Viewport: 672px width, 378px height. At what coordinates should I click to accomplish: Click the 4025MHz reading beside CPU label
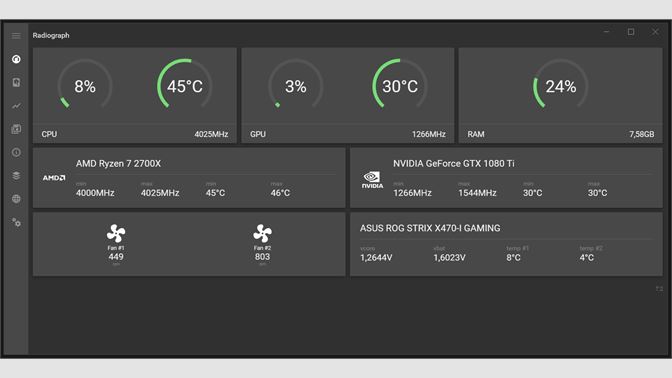click(x=211, y=134)
